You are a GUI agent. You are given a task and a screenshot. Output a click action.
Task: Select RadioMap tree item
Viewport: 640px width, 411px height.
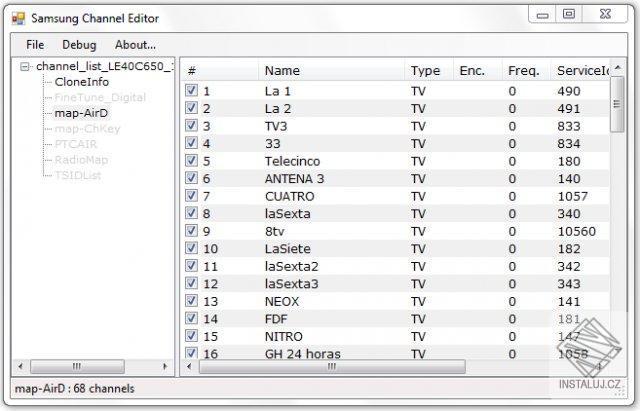coord(81,160)
